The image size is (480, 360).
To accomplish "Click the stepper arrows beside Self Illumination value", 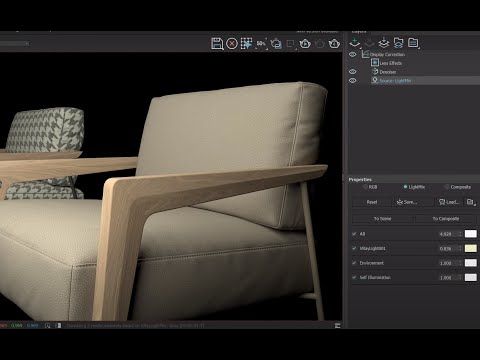I will tap(460, 277).
